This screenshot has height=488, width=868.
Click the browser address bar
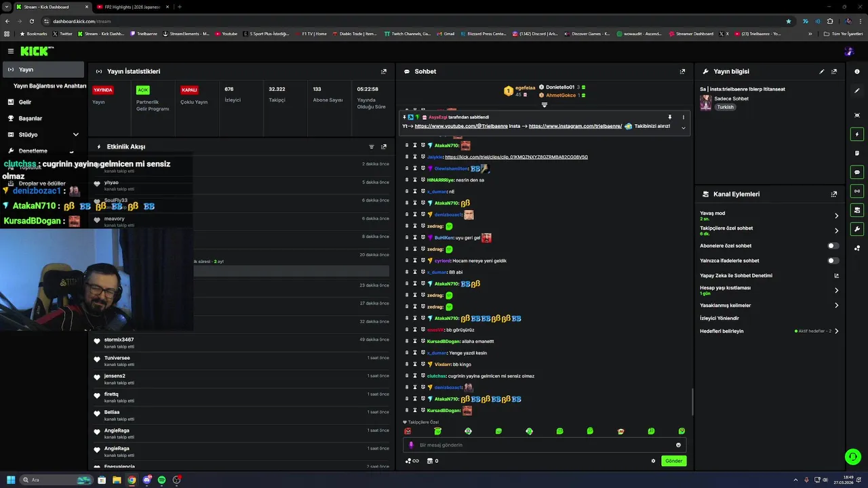414,21
